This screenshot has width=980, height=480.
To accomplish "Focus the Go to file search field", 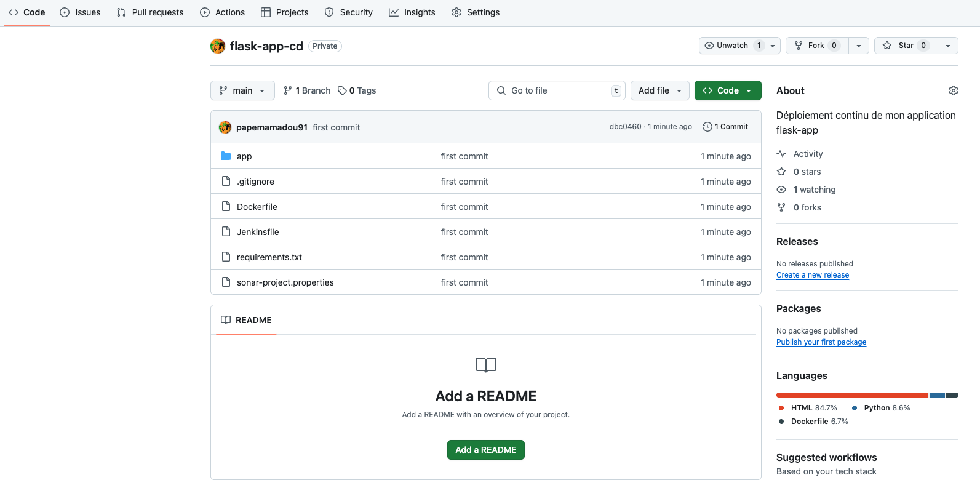I will click(557, 90).
